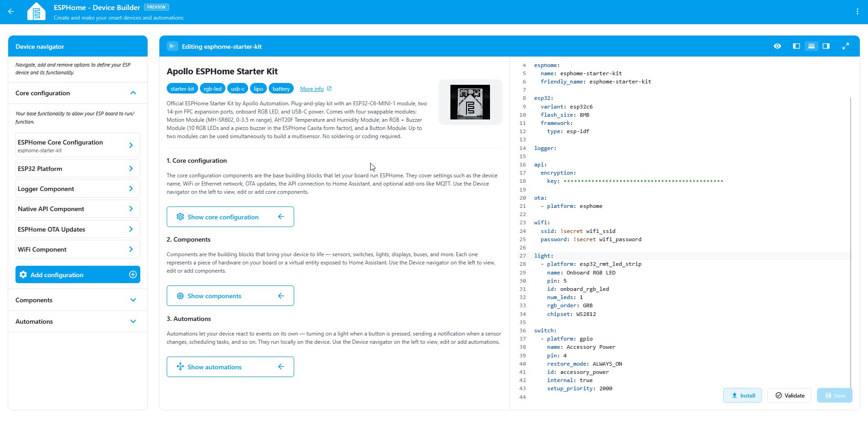This screenshot has height=424, width=868.
Task: Click the Add configuration button
Action: click(78, 274)
